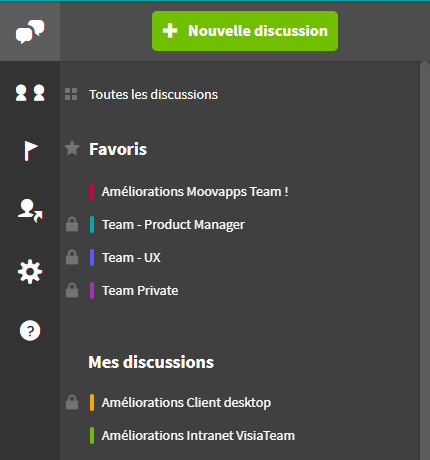Click the star icon next to Favoris
430x460 pixels.
click(x=72, y=148)
